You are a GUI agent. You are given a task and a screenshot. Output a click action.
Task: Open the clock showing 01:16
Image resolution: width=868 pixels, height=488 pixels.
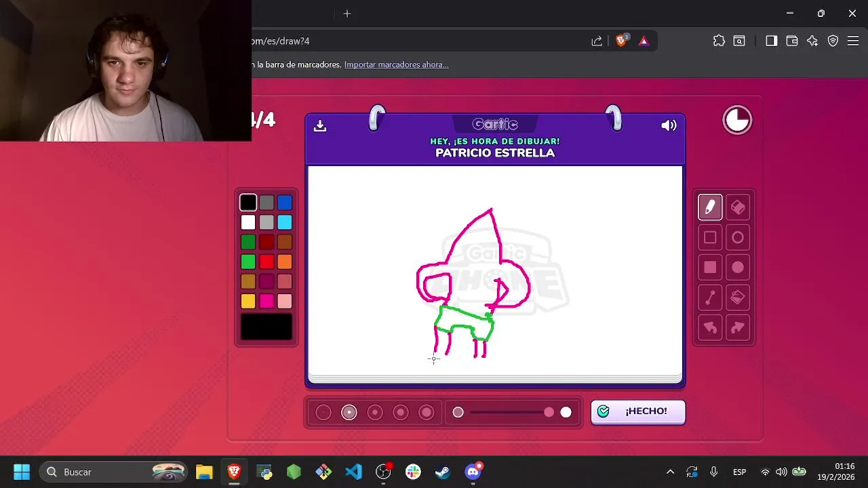pos(845,466)
